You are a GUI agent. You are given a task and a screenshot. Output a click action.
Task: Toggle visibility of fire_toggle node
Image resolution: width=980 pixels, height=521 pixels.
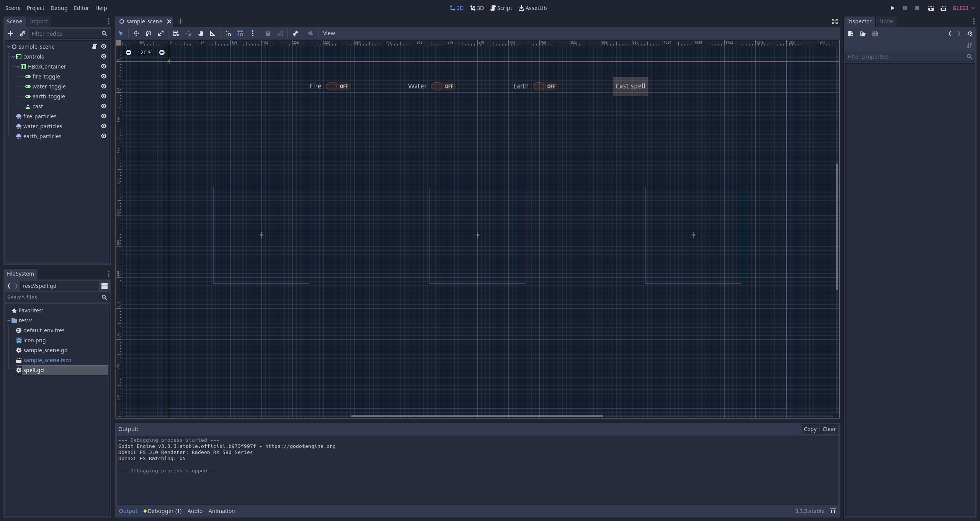104,76
